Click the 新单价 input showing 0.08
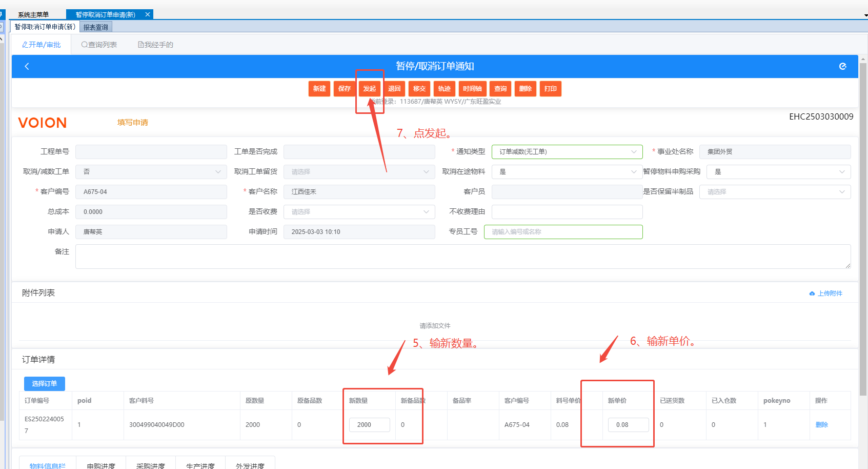This screenshot has width=868, height=469. (629, 425)
